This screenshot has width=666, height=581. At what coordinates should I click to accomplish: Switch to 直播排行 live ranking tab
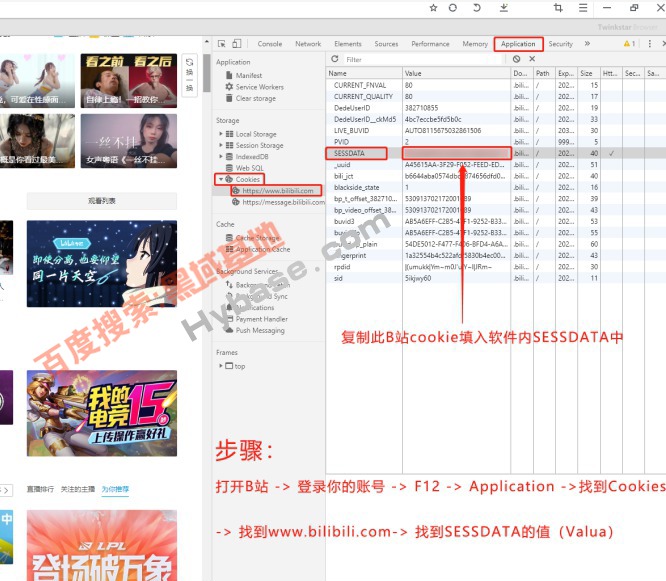[x=40, y=489]
